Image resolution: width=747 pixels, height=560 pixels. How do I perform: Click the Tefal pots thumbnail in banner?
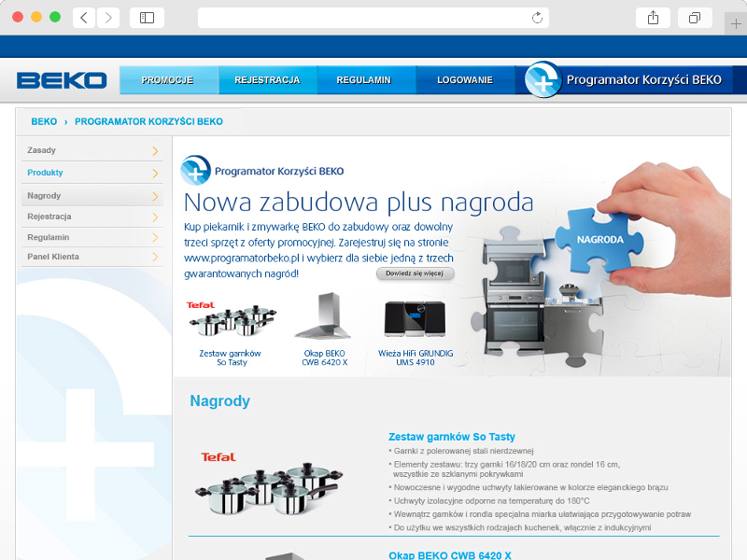tap(232, 319)
